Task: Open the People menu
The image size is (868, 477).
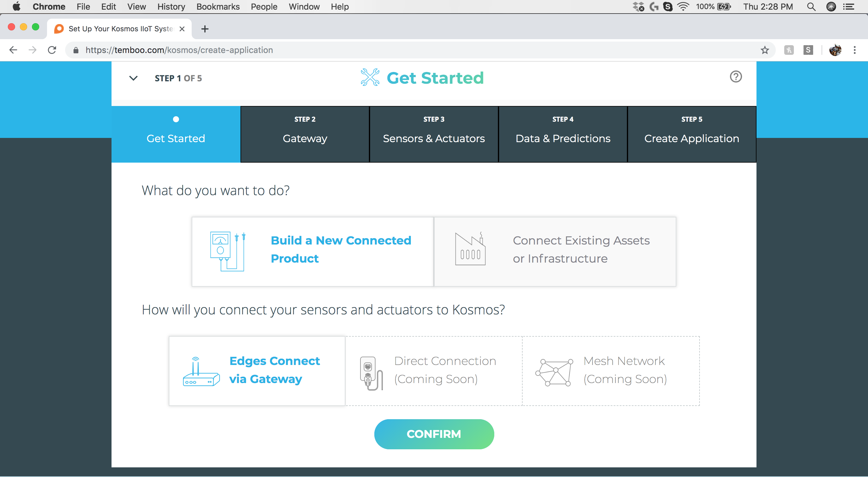Action: click(x=264, y=7)
